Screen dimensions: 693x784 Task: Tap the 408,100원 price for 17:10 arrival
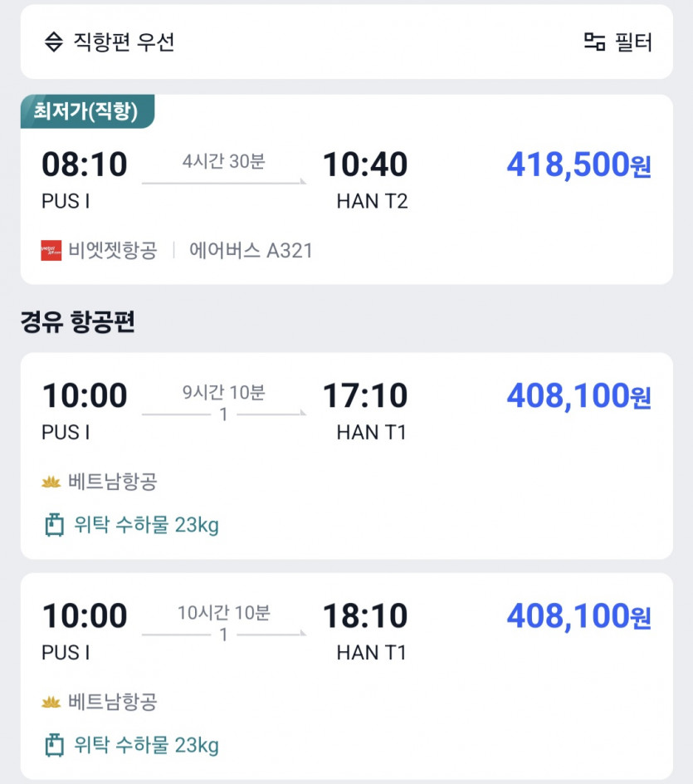pos(578,396)
